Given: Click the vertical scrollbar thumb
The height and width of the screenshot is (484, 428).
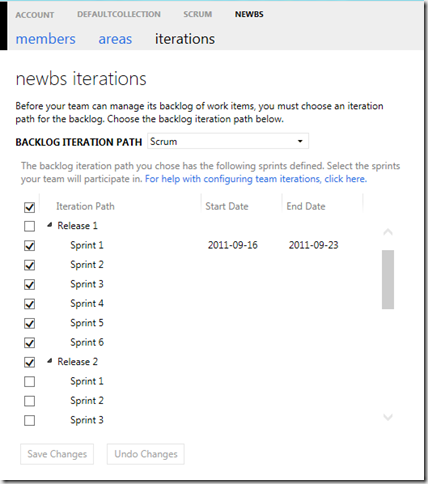Looking at the screenshot, I should coord(388,280).
